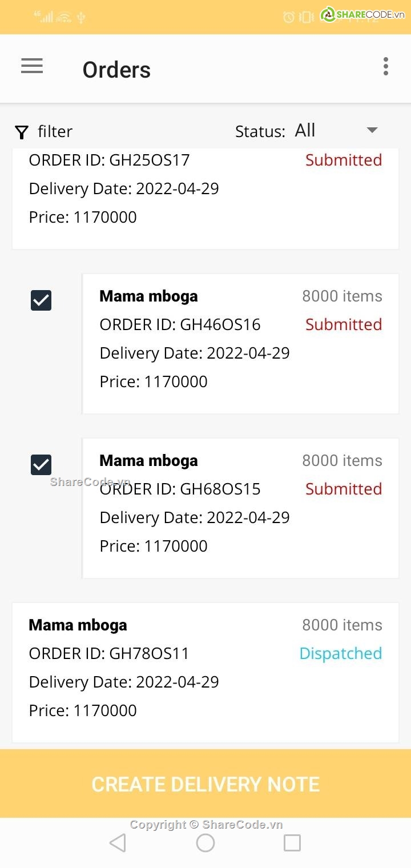The width and height of the screenshot is (411, 868).
Task: Tap the Android back navigation button
Action: 118,843
